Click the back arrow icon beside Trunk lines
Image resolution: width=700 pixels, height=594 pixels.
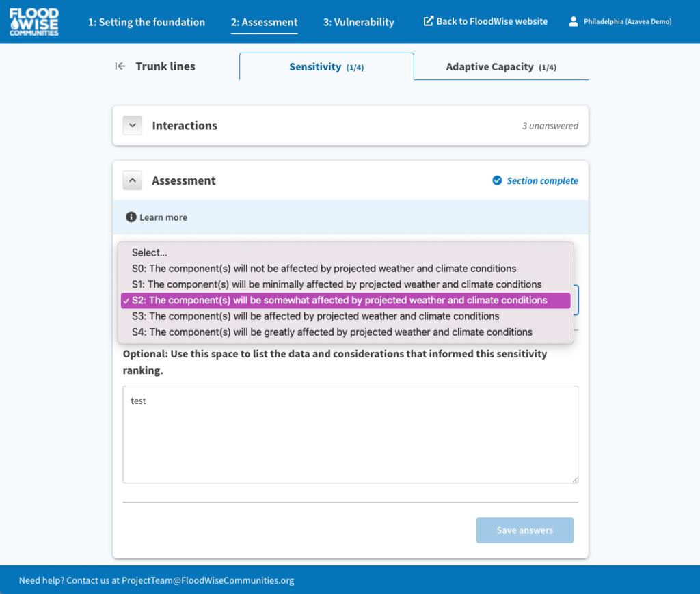click(120, 66)
